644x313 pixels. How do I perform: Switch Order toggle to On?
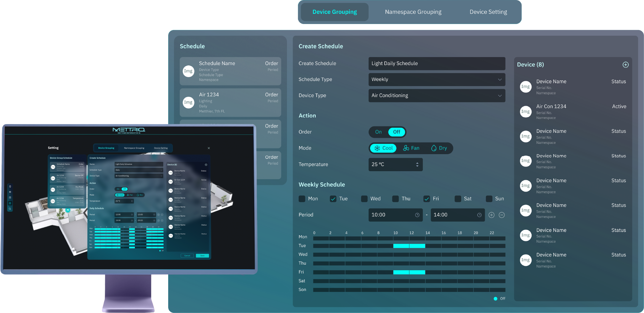point(378,132)
